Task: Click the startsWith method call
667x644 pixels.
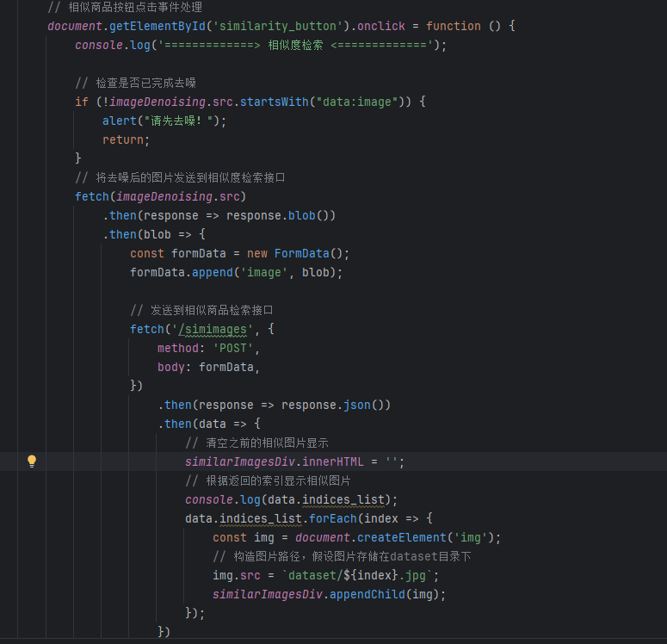Action: pos(275,102)
